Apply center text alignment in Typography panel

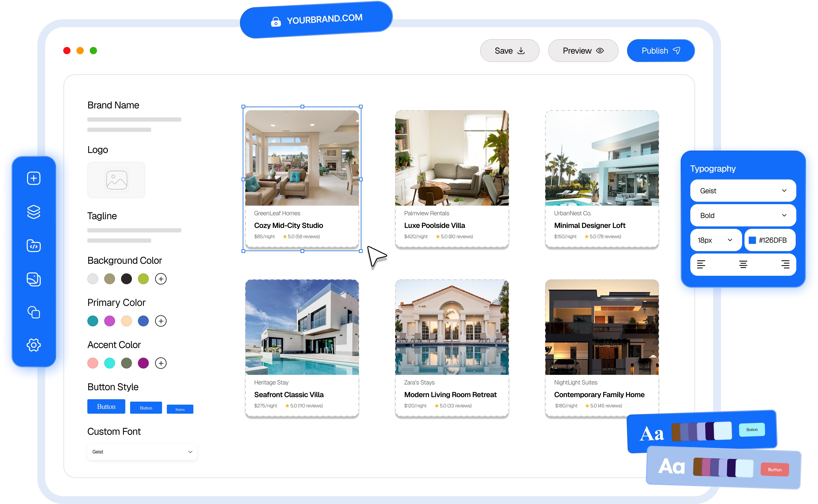pyautogui.click(x=743, y=264)
